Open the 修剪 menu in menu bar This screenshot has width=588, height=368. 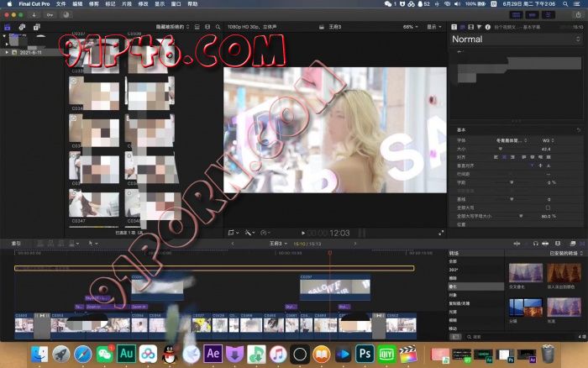[x=92, y=4]
